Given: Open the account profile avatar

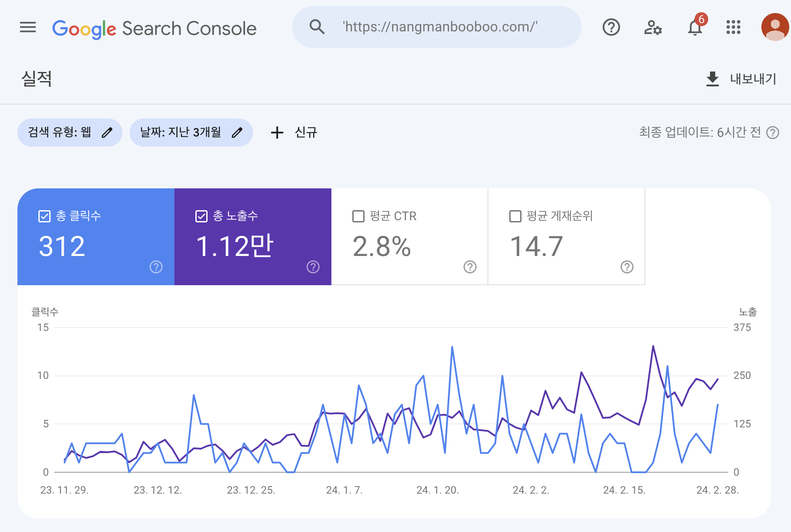Looking at the screenshot, I should 775,27.
